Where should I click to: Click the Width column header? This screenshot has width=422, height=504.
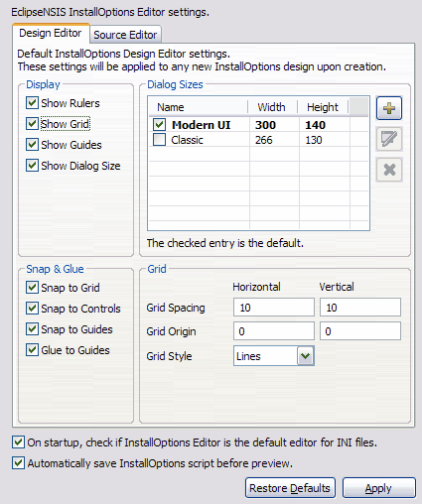273,107
